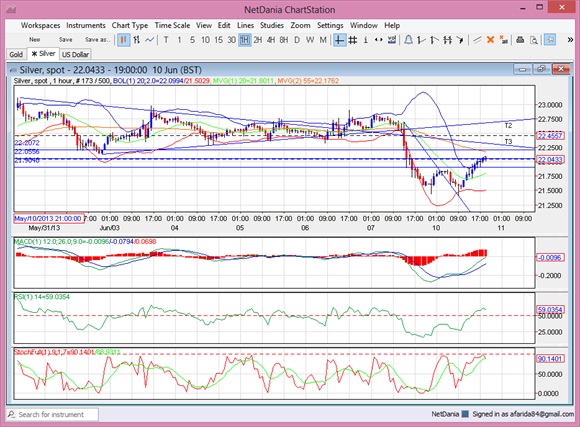Set 15 minute time scale

(218, 40)
